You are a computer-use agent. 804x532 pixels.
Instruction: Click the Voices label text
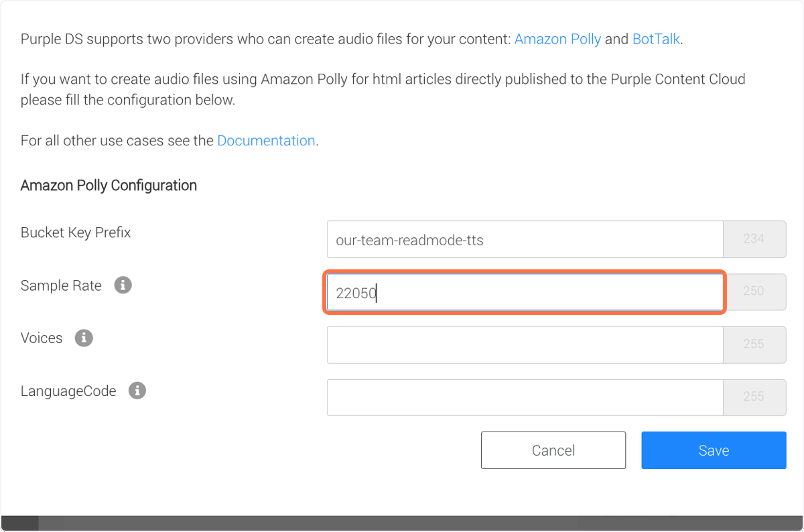42,338
